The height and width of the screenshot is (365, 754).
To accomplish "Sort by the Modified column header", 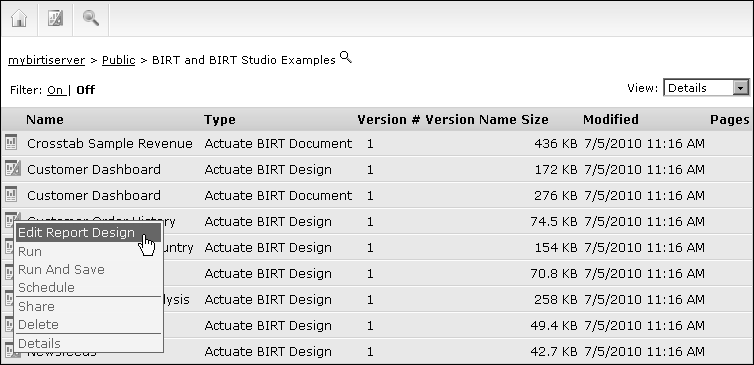I will pyautogui.click(x=611, y=119).
